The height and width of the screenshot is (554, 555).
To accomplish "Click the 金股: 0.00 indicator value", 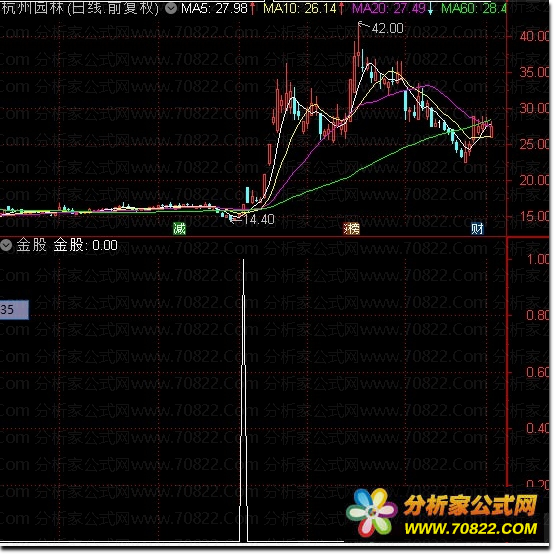I will (85, 245).
